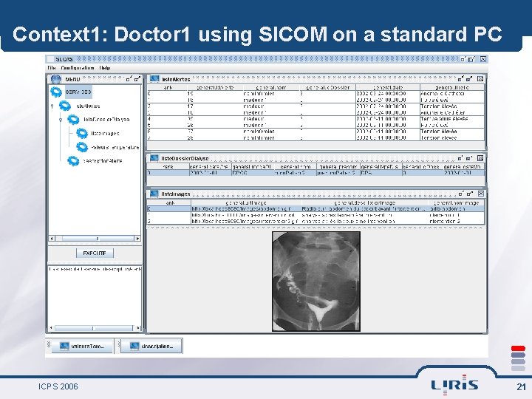Maximize the listeDossierDialyse panel

[x=469, y=158]
